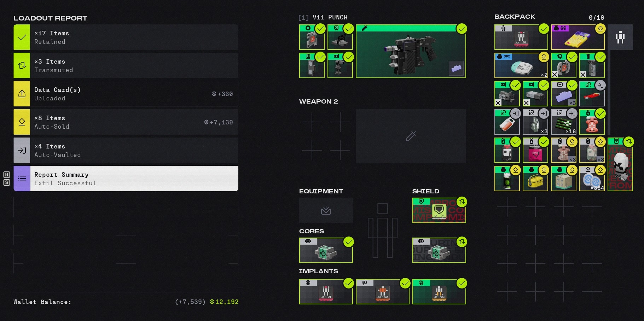Select the green striped ×16 item

click(x=564, y=122)
